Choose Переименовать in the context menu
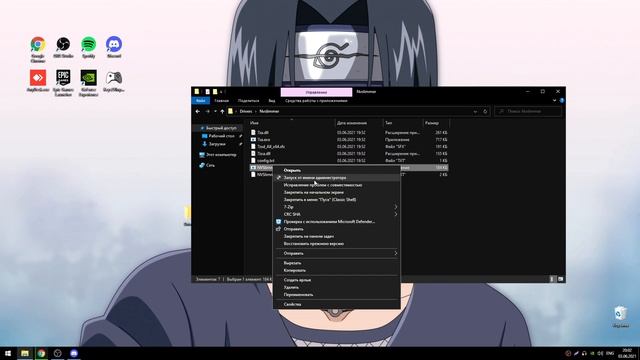This screenshot has width=640, height=360. [337, 295]
